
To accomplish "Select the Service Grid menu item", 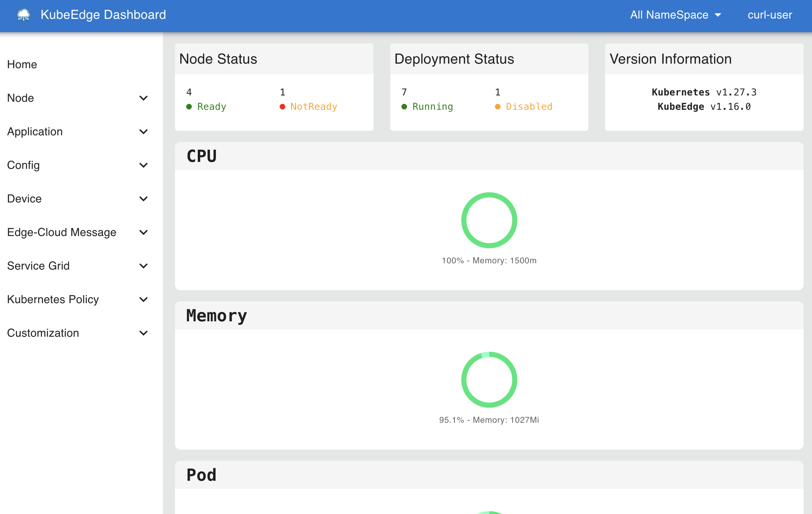I will [38, 266].
